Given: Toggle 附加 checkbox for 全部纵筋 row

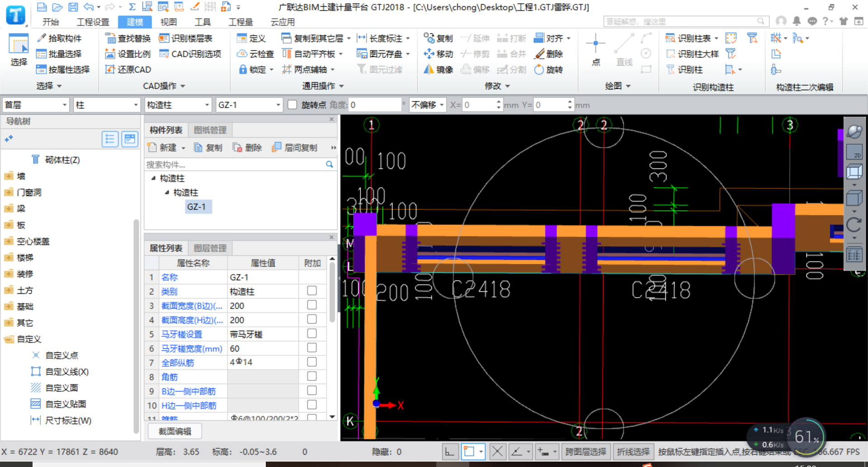Looking at the screenshot, I should click(x=312, y=362).
